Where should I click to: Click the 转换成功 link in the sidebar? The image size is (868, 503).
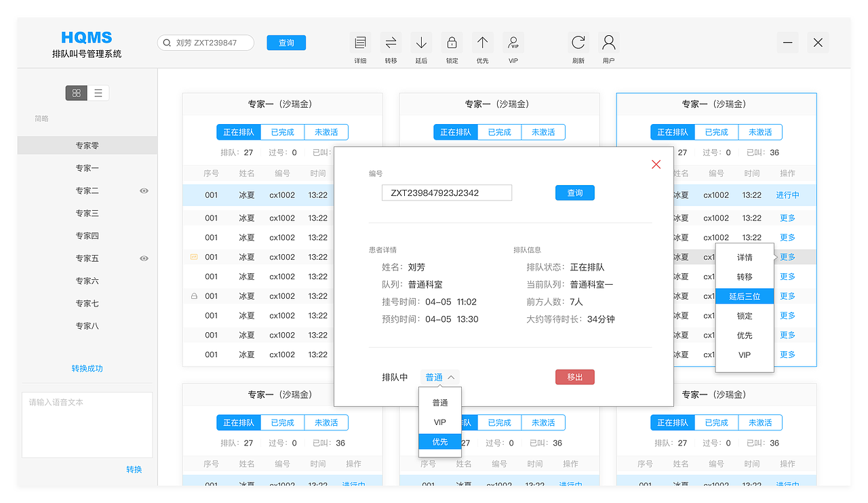coord(87,367)
